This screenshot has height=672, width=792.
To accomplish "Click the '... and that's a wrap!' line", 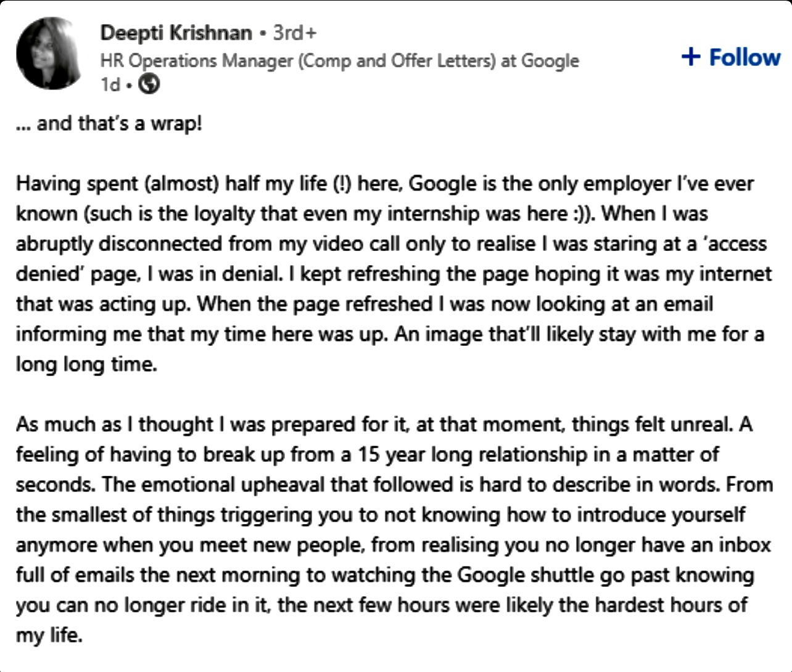I will coord(109,123).
